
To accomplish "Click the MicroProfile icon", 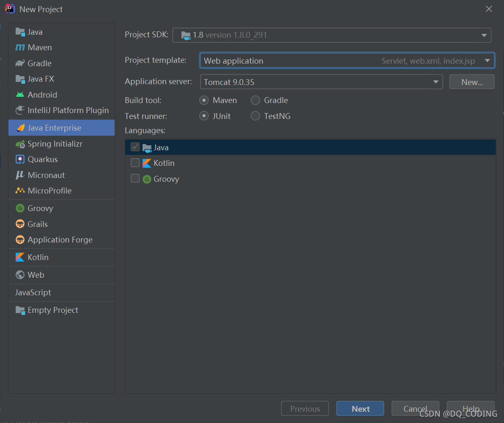I will [x=20, y=191].
